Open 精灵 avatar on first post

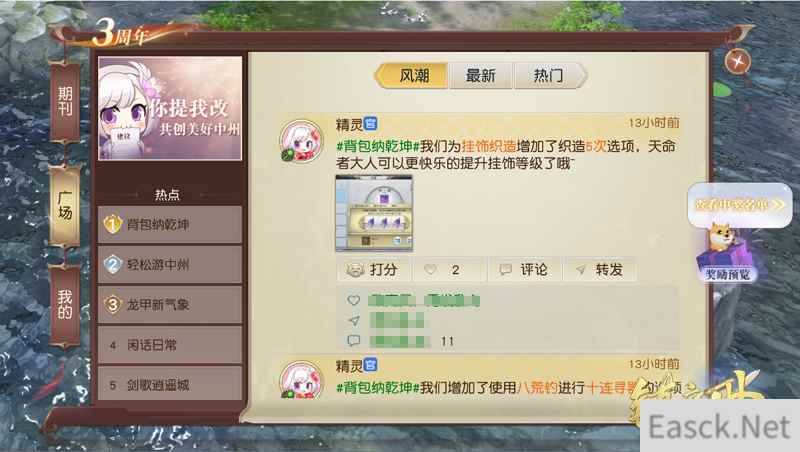coord(302,140)
